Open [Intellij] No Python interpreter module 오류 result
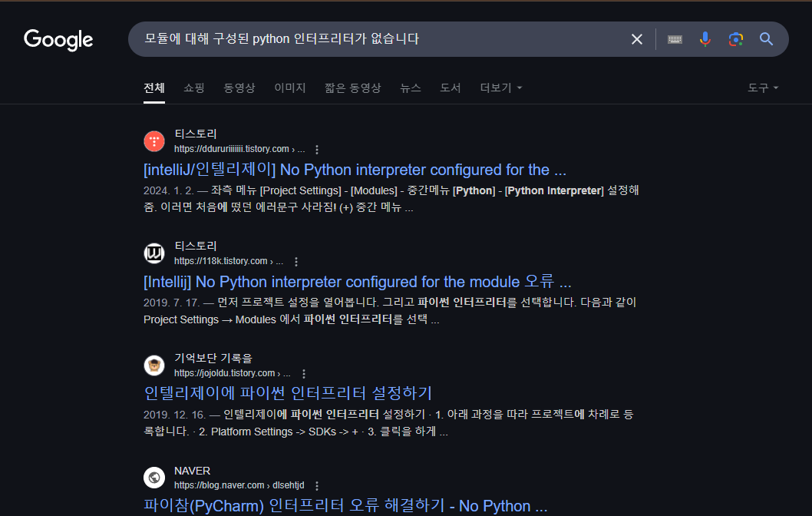 point(358,282)
